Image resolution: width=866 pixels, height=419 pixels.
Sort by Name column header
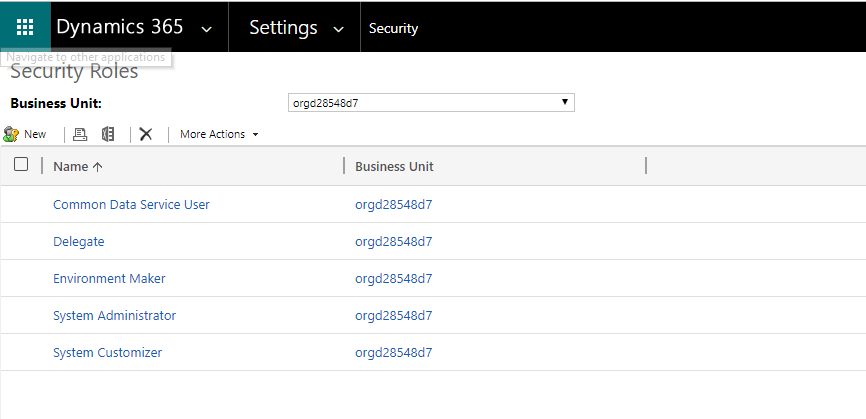[71, 167]
